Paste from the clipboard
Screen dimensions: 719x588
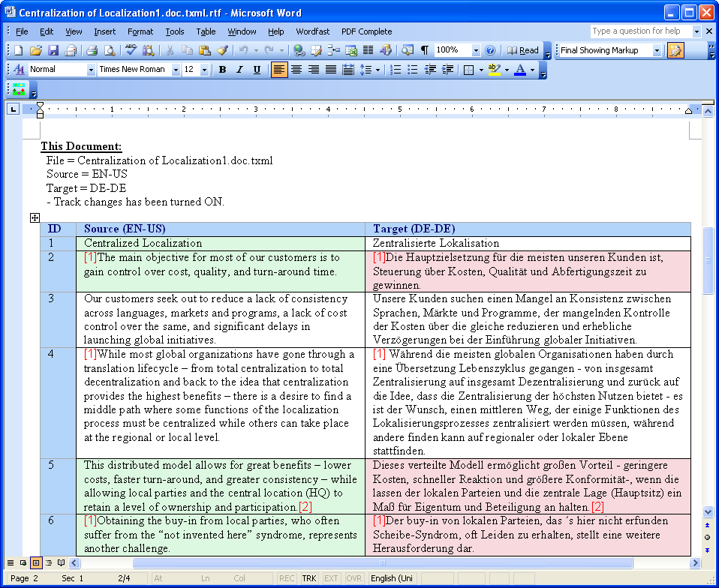point(204,50)
